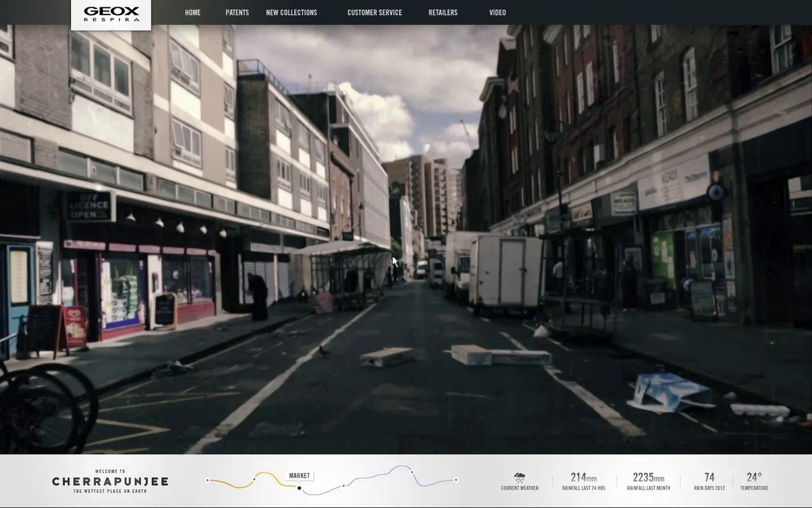Viewport: 812px width, 508px height.
Task: Click the 2235mm rainfall last month stat
Action: pyautogui.click(x=648, y=478)
